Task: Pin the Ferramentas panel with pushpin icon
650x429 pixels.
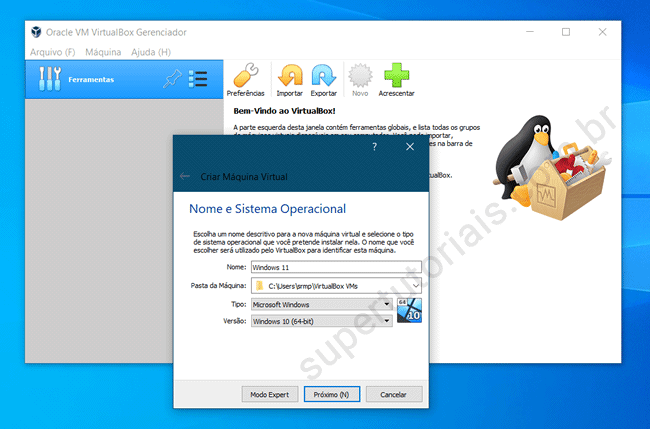Action: (171, 79)
